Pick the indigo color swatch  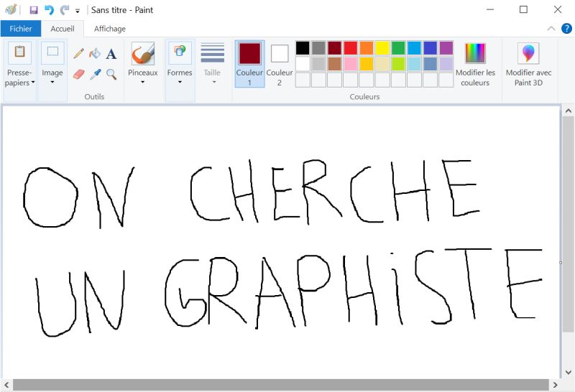coord(430,48)
